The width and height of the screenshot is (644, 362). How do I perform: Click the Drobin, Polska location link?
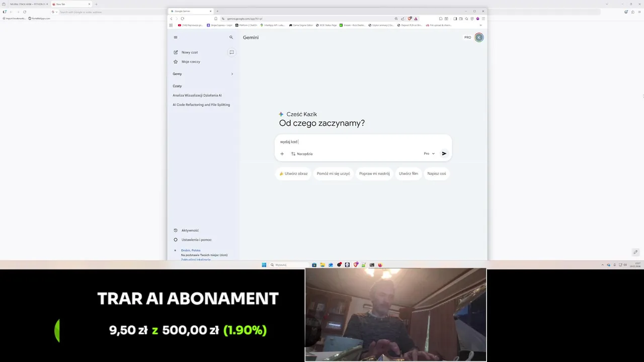[x=191, y=250]
